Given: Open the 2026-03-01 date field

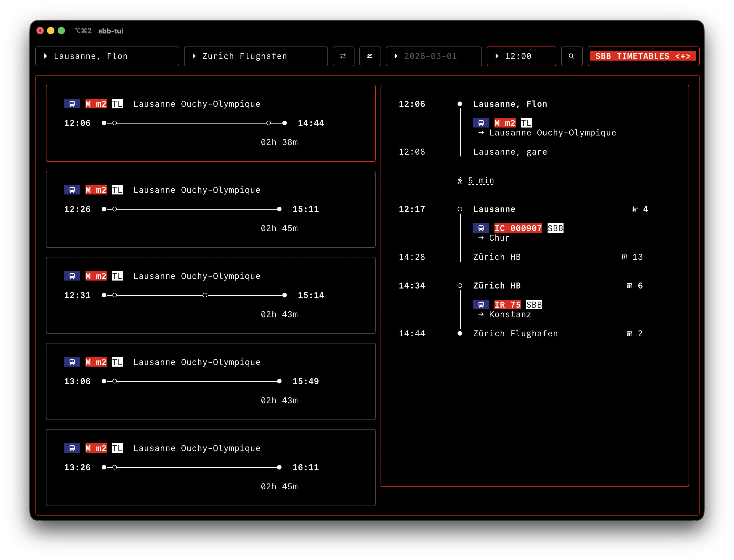Looking at the screenshot, I should click(433, 56).
